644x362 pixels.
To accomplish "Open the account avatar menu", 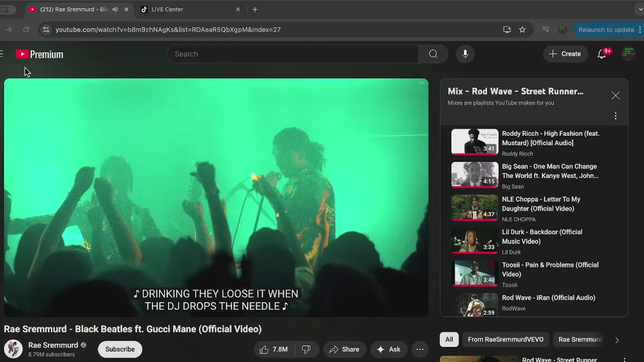I will pos(628,54).
